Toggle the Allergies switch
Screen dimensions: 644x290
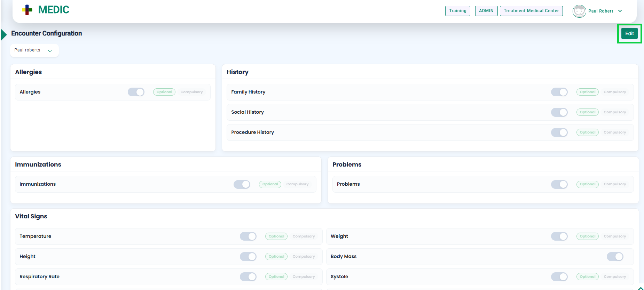(136, 92)
